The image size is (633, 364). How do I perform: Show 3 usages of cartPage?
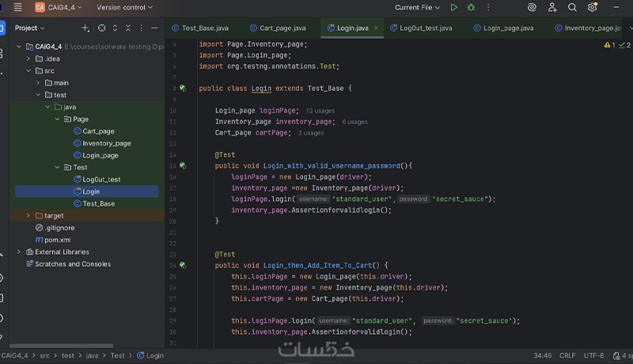coord(311,133)
